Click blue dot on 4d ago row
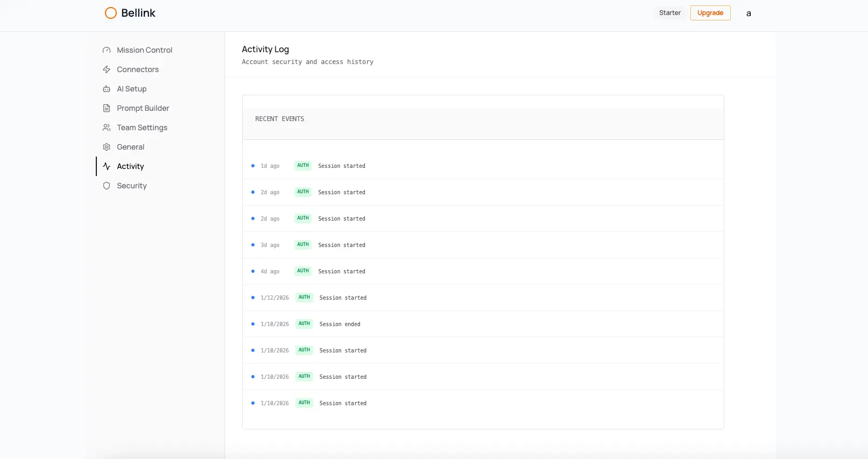868x459 pixels. point(253,271)
